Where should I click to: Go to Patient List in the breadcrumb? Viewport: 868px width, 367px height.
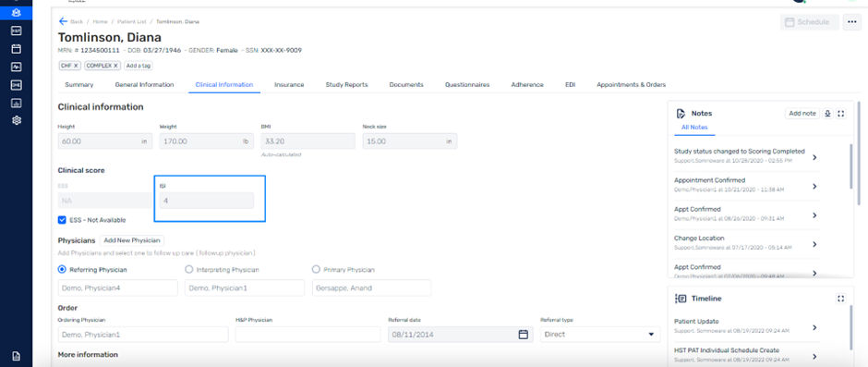click(132, 21)
